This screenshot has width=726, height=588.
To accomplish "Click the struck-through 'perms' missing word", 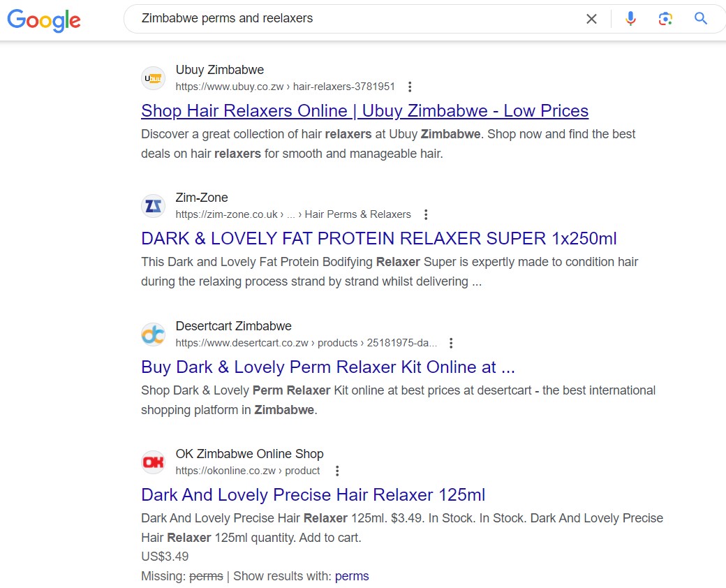I will [x=206, y=576].
